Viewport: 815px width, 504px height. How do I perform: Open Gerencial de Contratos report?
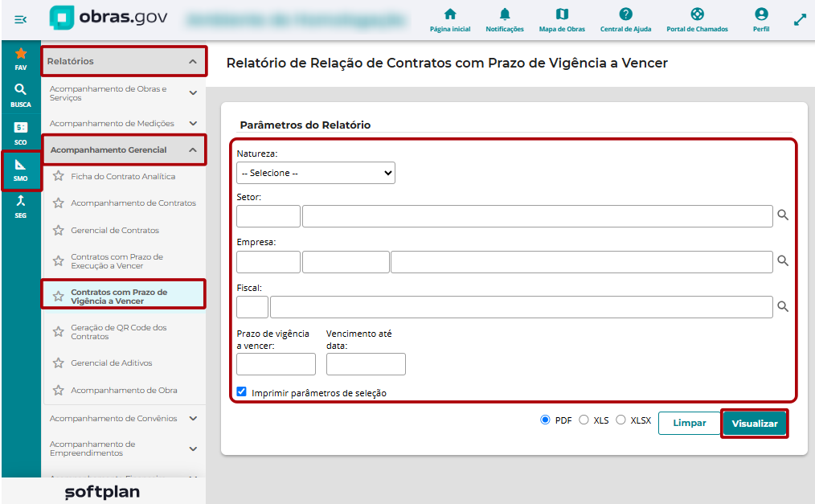[x=115, y=230]
